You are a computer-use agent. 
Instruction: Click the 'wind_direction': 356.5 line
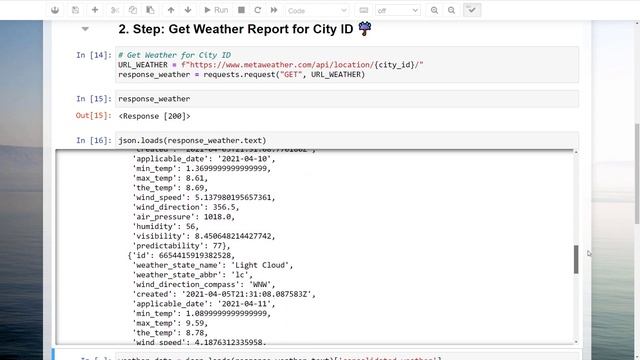pyautogui.click(x=186, y=207)
